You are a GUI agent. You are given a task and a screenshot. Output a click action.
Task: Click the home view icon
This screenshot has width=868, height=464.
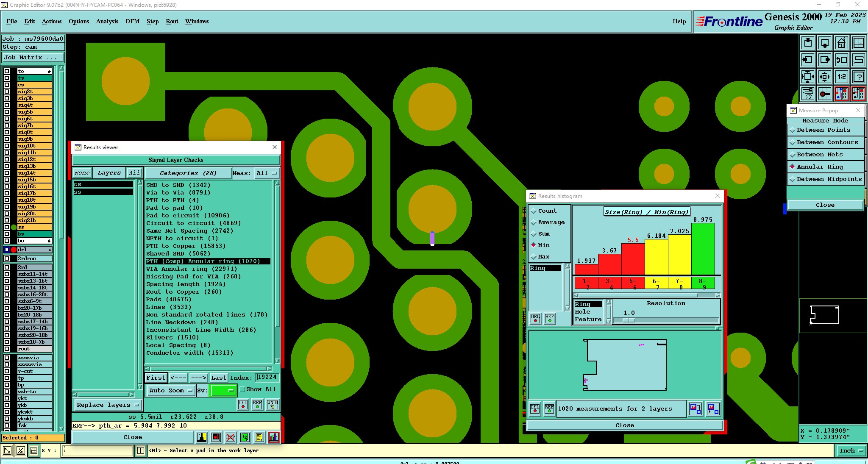841,43
